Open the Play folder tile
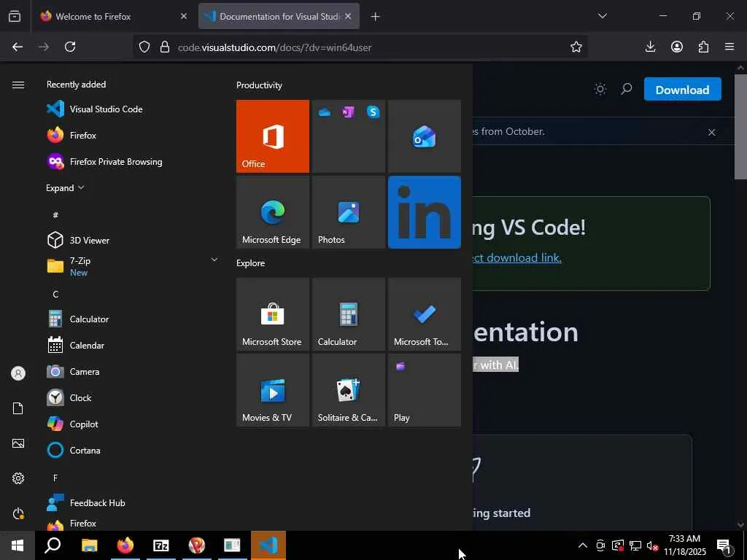The width and height of the screenshot is (747, 560). [425, 390]
